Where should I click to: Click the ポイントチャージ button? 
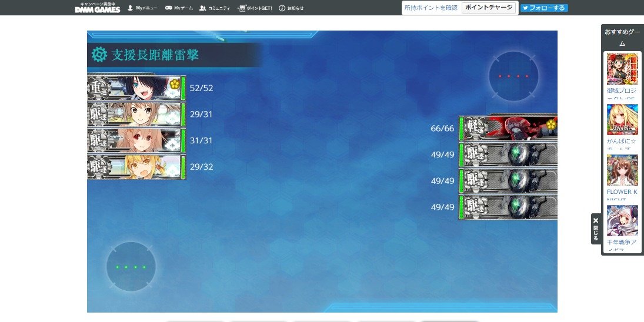click(x=489, y=8)
